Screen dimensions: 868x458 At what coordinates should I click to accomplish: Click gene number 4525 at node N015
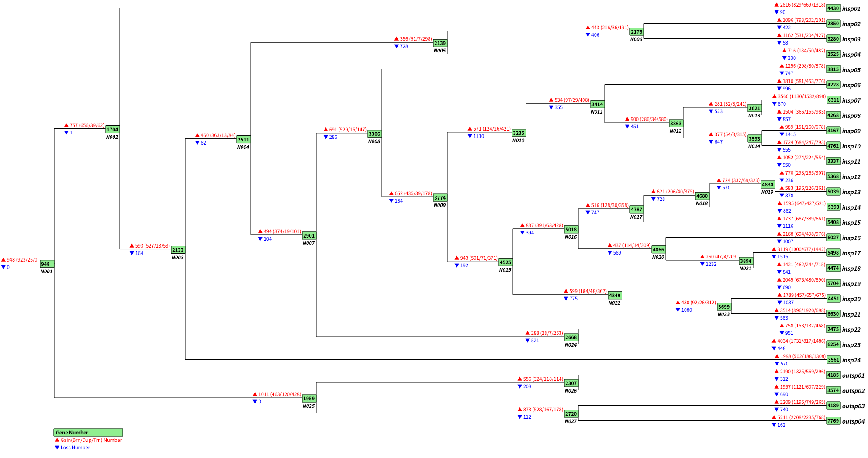(505, 262)
